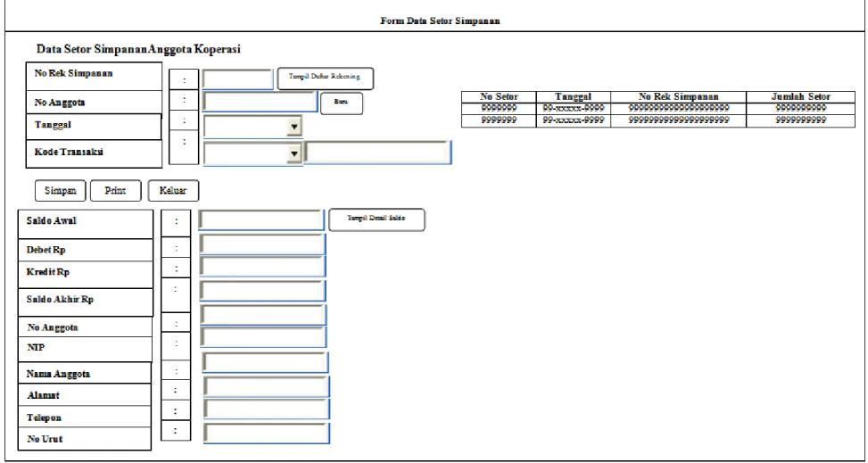Focus the NIP input field
This screenshot has height=463, width=868.
[x=263, y=336]
